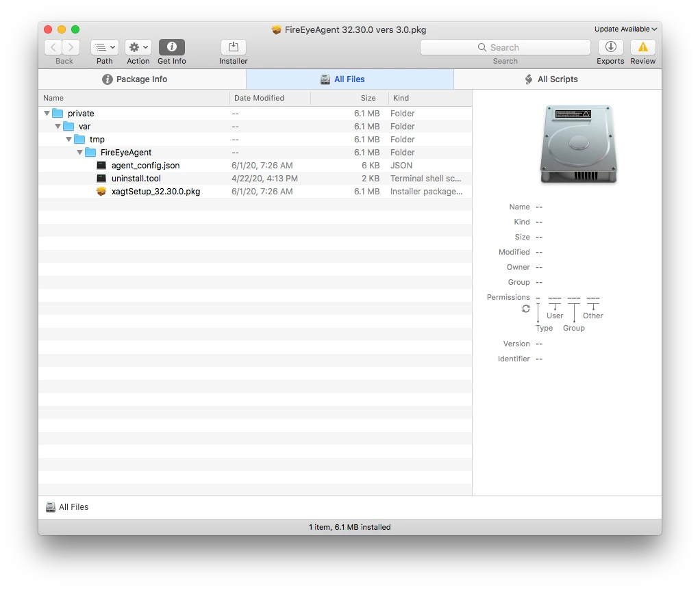Click the All Files tab's disk icon
The height and width of the screenshot is (590, 700).
click(325, 79)
